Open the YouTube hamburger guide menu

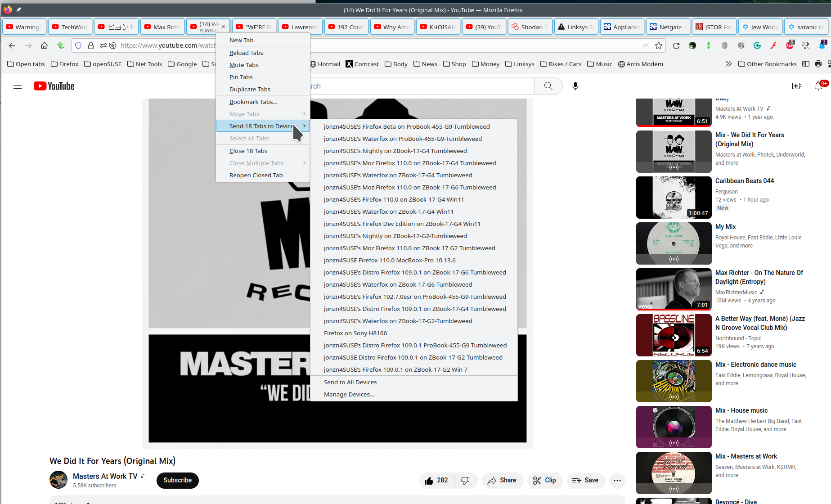point(18,86)
